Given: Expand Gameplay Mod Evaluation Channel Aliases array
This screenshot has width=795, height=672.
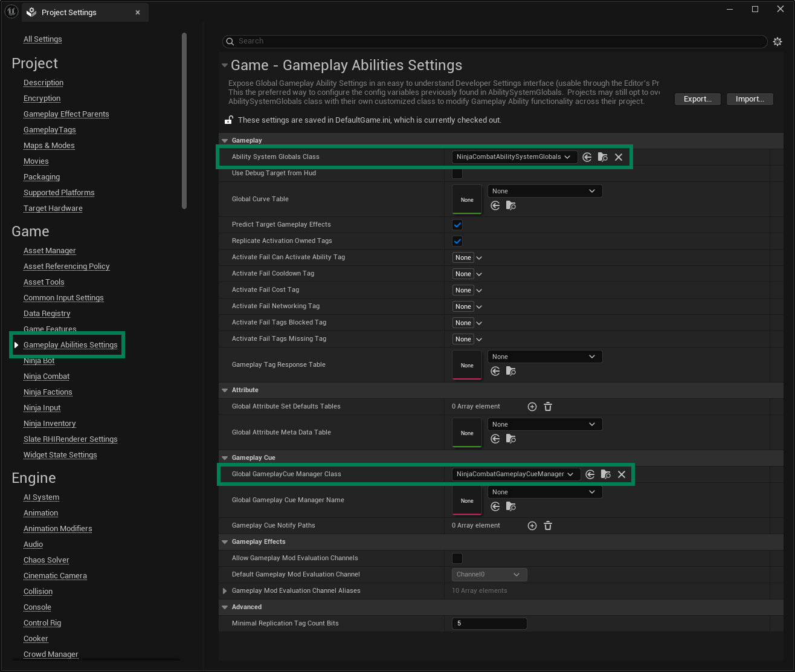Looking at the screenshot, I should click(x=225, y=591).
